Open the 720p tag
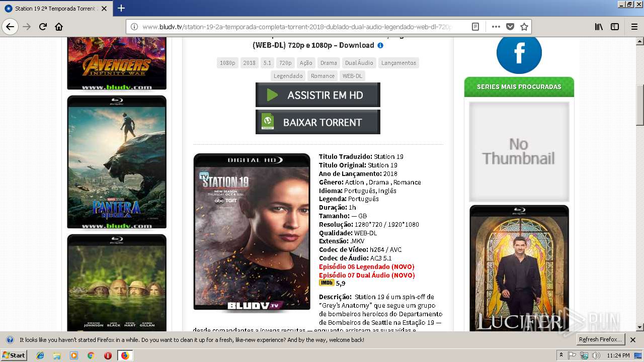This screenshot has height=362, width=644. point(285,63)
